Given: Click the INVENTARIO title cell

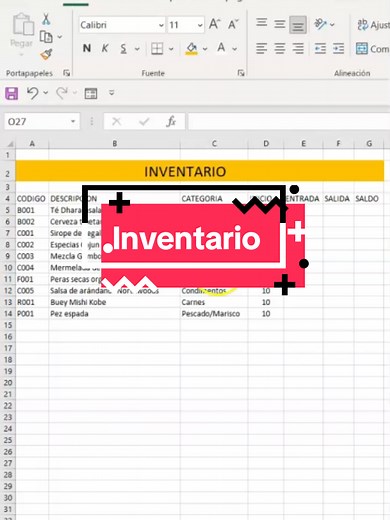Looking at the screenshot, I should pyautogui.click(x=199, y=171).
